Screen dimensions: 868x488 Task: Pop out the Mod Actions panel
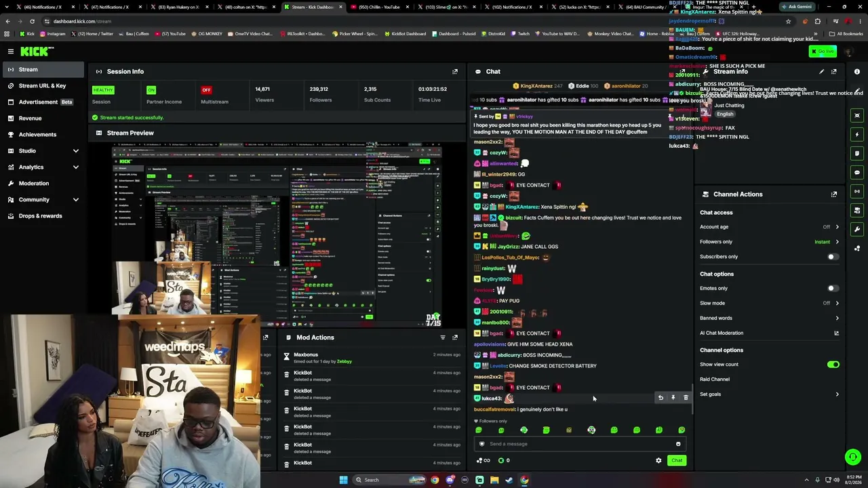(x=455, y=337)
